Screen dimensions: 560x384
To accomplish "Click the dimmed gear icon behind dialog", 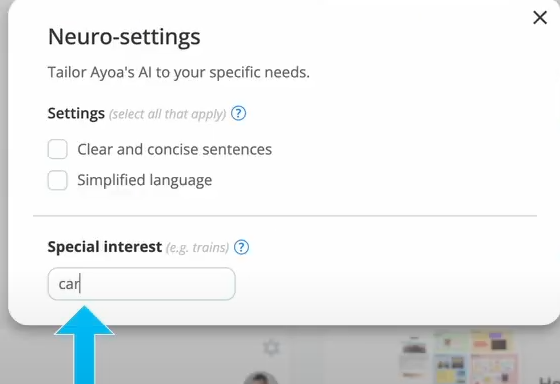I will 271,347.
